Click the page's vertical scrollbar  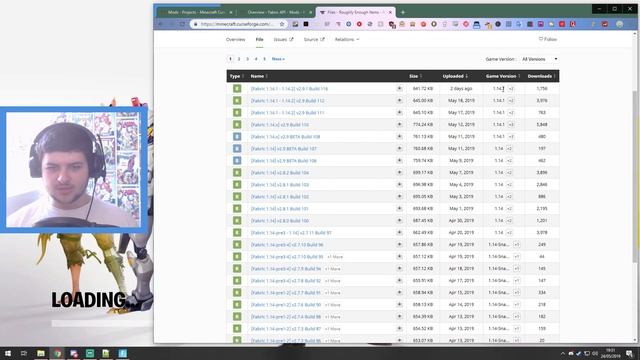(635, 176)
